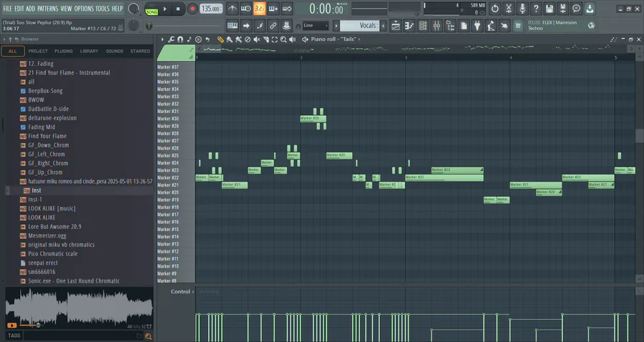The image size is (644, 342).
Task: Toggle Song/Pattern mode switch
Action: coord(152,9)
